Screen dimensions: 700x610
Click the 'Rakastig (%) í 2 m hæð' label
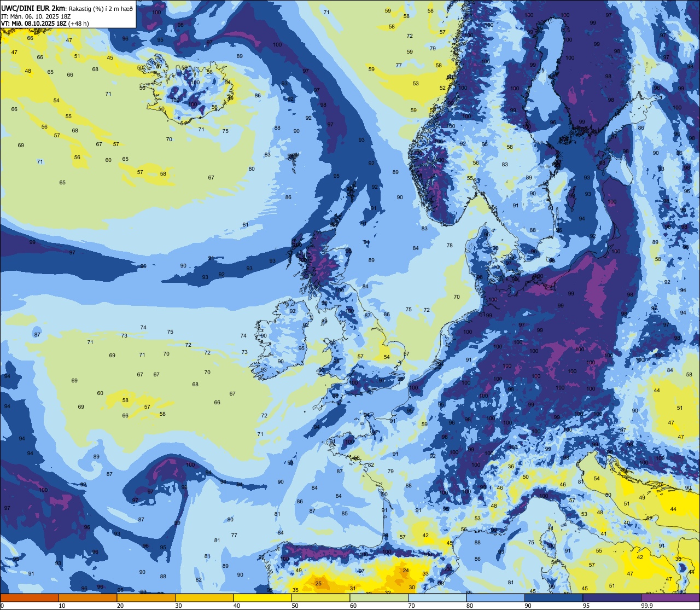(x=101, y=8)
